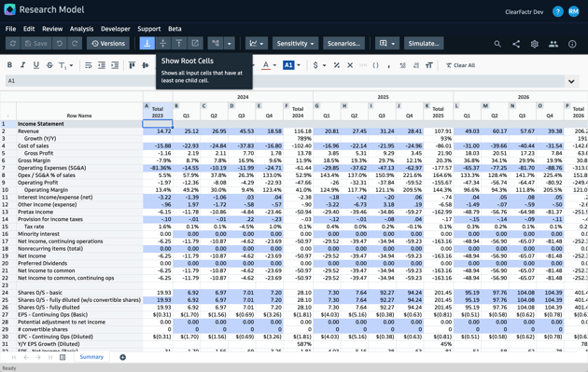
Task: Expand the dependency tree dropdown arrow
Action: pos(229,44)
